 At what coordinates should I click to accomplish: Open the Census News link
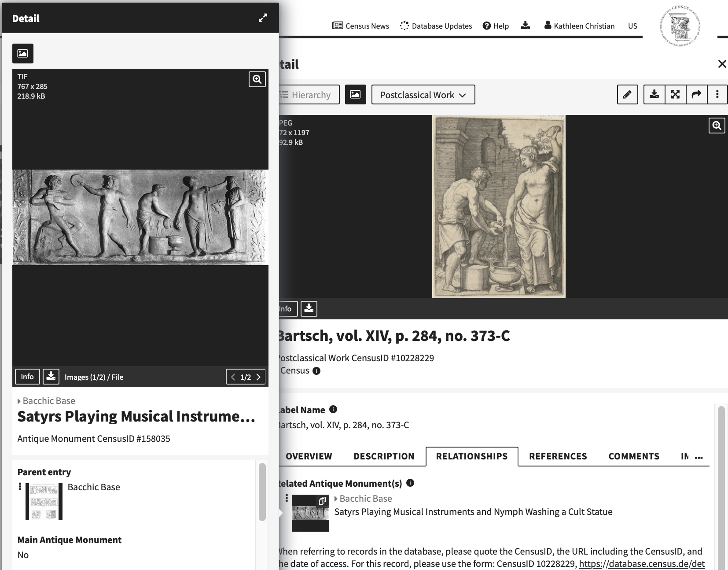tap(360, 26)
